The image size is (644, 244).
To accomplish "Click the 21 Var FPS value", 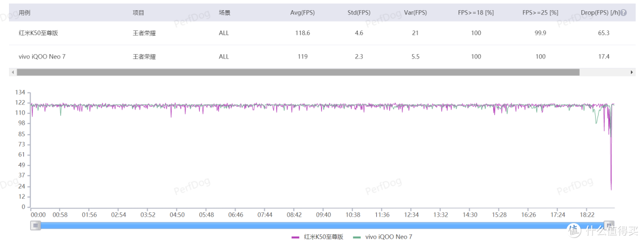I will point(415,33).
